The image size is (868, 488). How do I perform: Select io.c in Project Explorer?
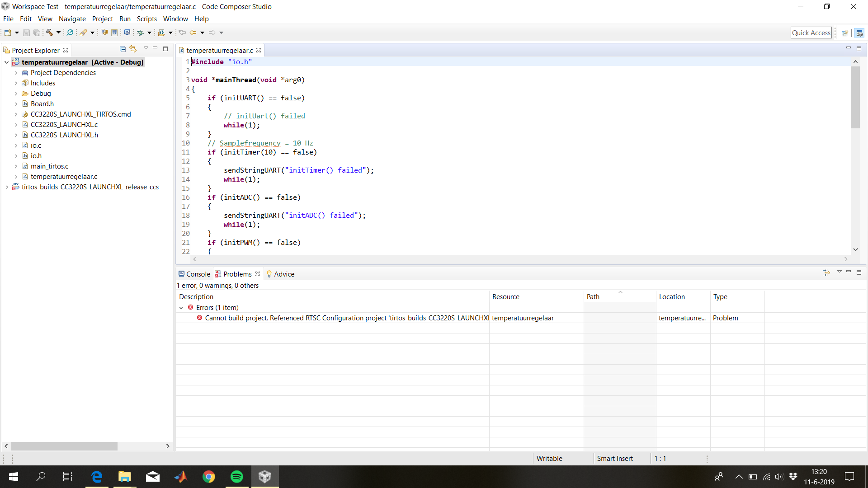[x=36, y=145]
